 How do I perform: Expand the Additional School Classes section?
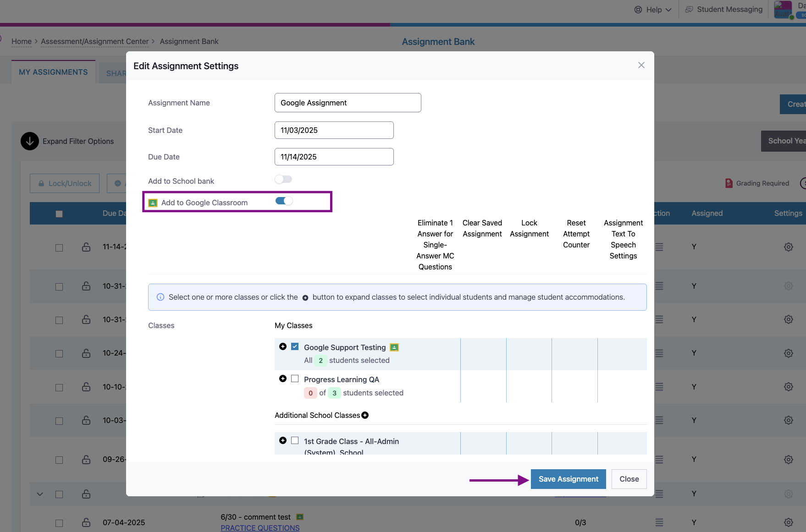point(365,415)
